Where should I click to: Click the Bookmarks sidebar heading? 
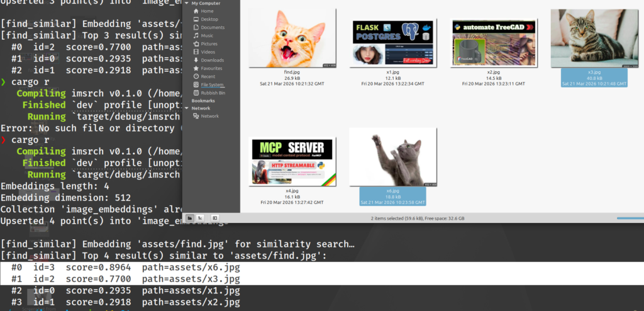click(203, 101)
